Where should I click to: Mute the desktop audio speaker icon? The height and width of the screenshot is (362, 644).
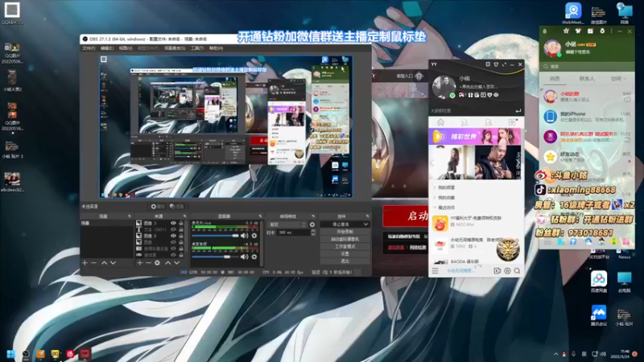[245, 257]
